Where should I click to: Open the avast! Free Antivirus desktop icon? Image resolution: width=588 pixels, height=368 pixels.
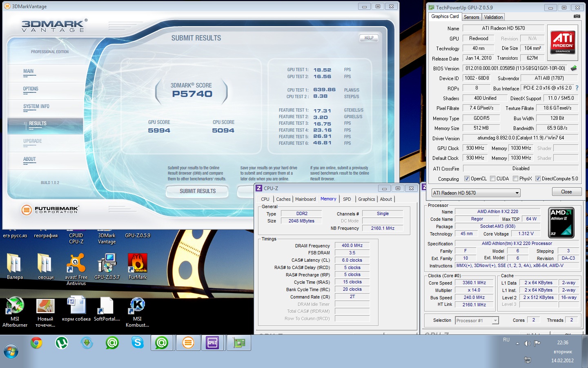tap(76, 269)
